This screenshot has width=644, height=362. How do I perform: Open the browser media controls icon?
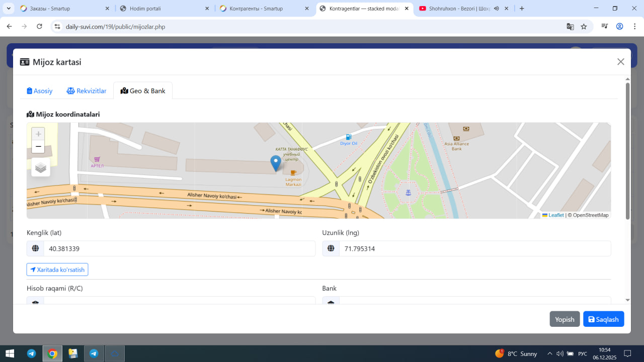click(605, 27)
